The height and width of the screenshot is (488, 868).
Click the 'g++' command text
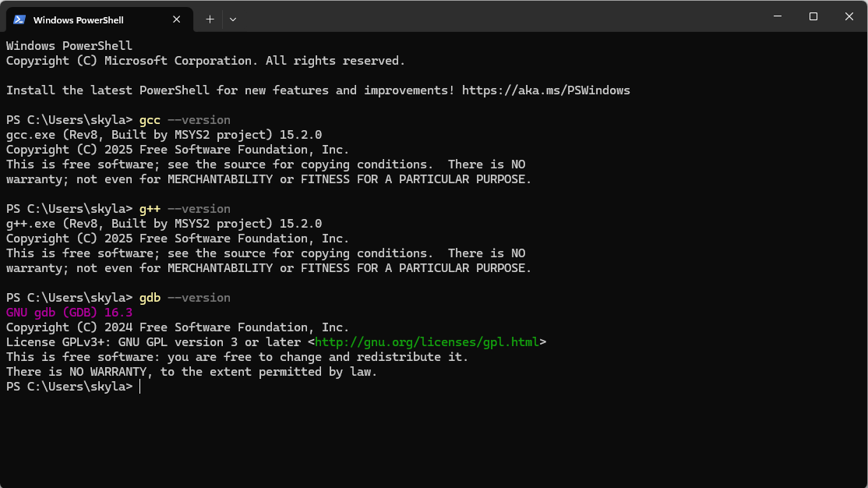(x=150, y=209)
